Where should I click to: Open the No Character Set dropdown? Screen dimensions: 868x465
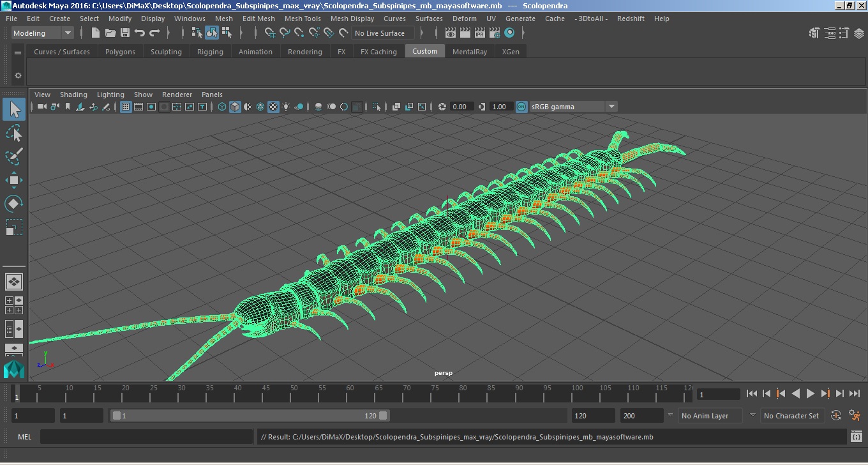[792, 416]
